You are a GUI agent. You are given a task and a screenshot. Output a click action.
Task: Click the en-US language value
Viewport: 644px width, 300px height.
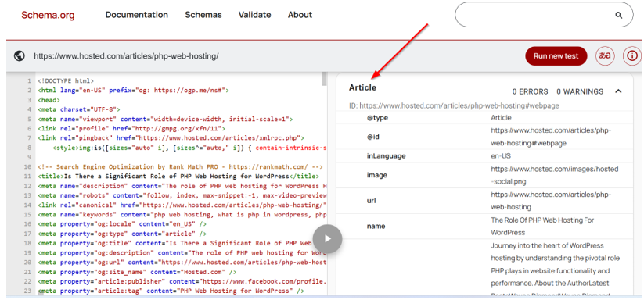(501, 156)
